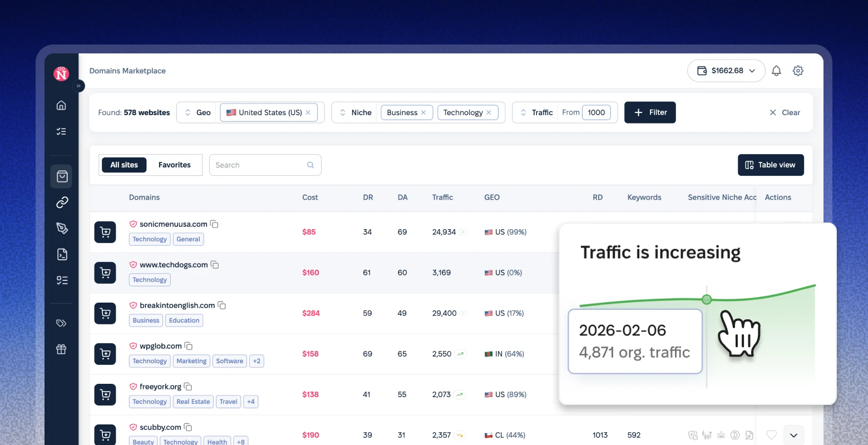This screenshot has height=445, width=868.
Task: Click the Traffic column header
Action: tap(442, 197)
